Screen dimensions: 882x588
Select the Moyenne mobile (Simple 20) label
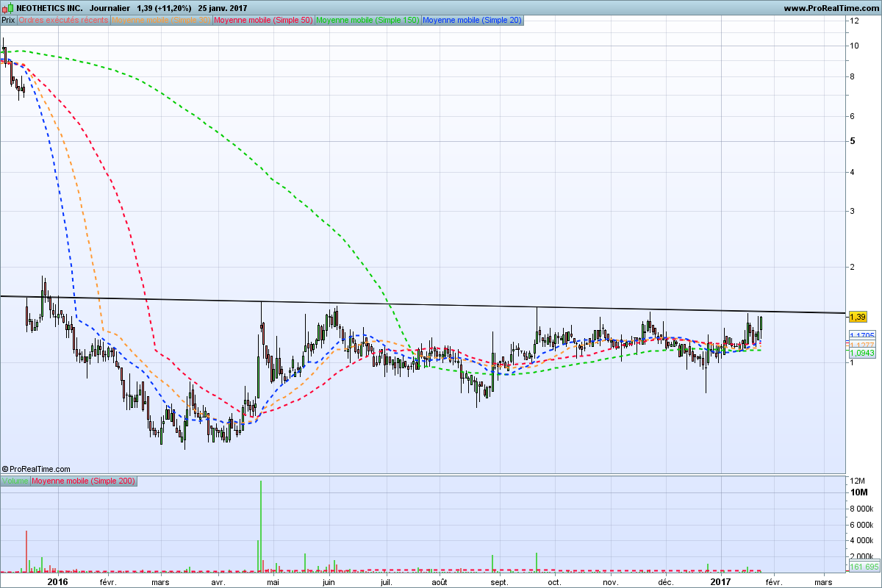point(473,20)
